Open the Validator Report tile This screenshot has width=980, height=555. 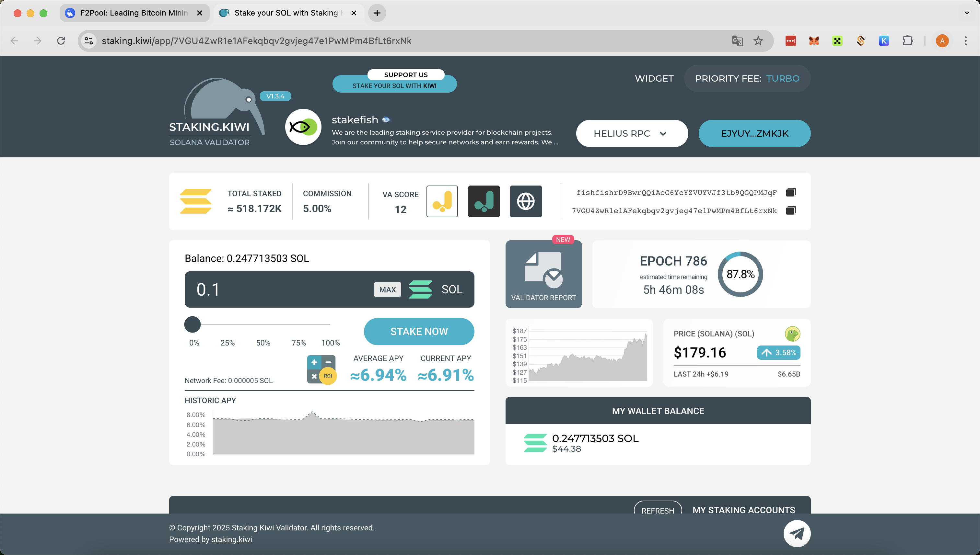pos(543,274)
